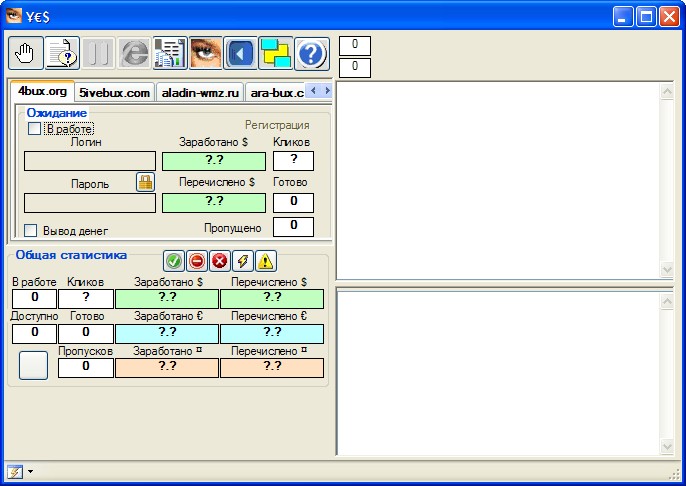Click the padlock icon beside Пароль
The width and height of the screenshot is (686, 486).
pyautogui.click(x=145, y=182)
